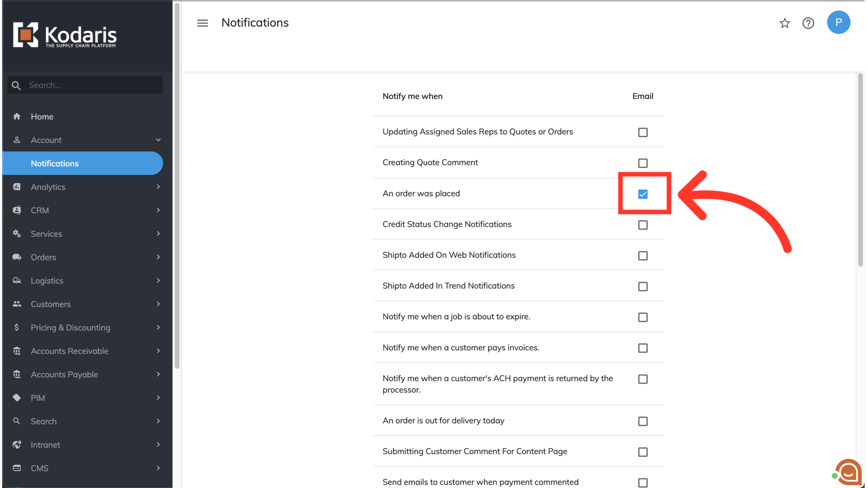The height and width of the screenshot is (488, 868).
Task: Select the Notifications sidebar item
Action: click(55, 164)
